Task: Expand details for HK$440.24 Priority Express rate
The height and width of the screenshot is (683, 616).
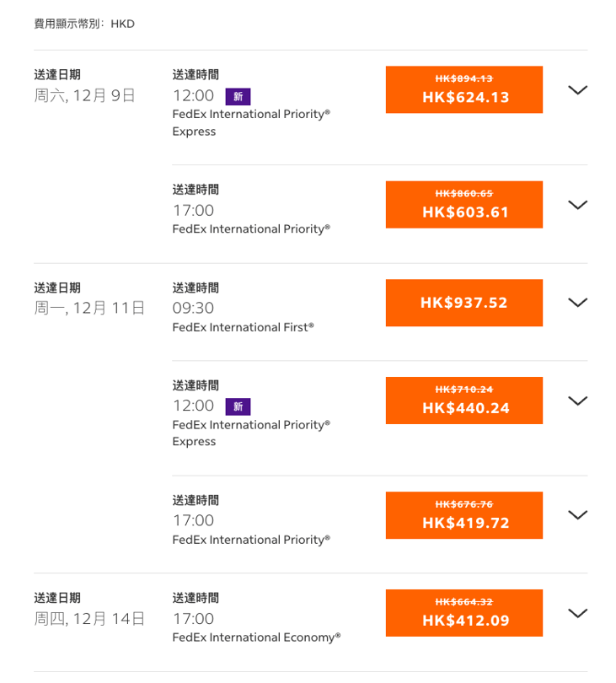Action: point(577,401)
